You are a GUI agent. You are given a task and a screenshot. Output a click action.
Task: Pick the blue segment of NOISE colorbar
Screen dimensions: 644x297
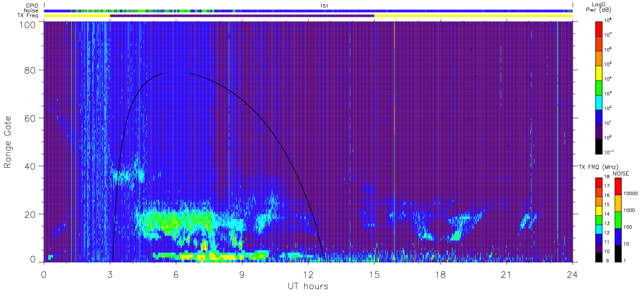[x=618, y=236]
